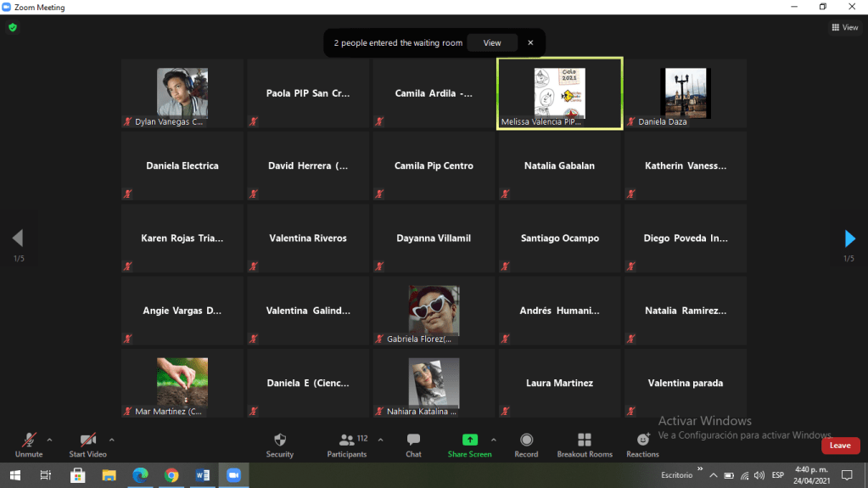Open Microsoft Word from the taskbar
Viewport: 868px width, 488px height.
(203, 474)
